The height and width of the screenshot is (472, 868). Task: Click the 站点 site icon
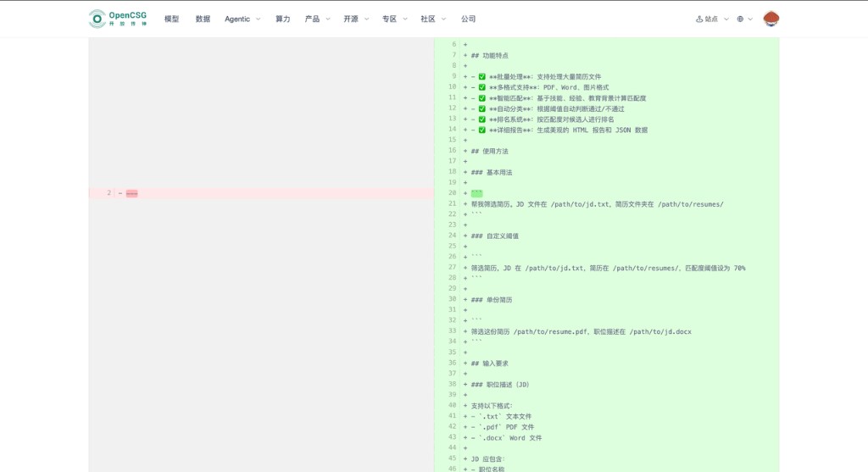[x=699, y=19]
